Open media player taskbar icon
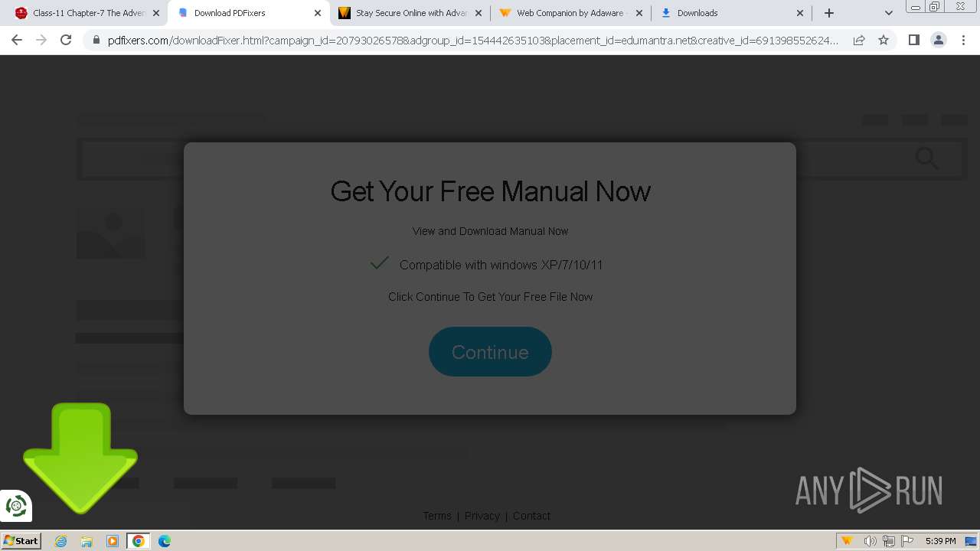 tap(113, 541)
